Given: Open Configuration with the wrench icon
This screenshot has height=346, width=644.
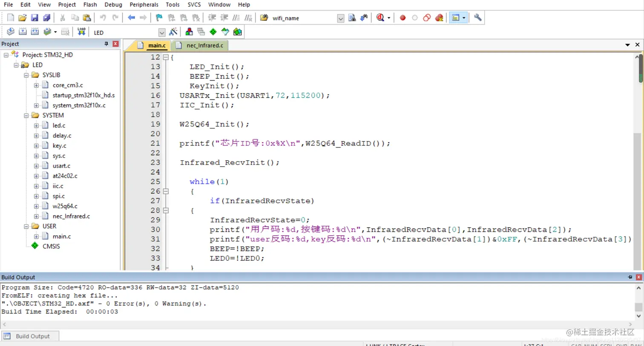Looking at the screenshot, I should 477,18.
